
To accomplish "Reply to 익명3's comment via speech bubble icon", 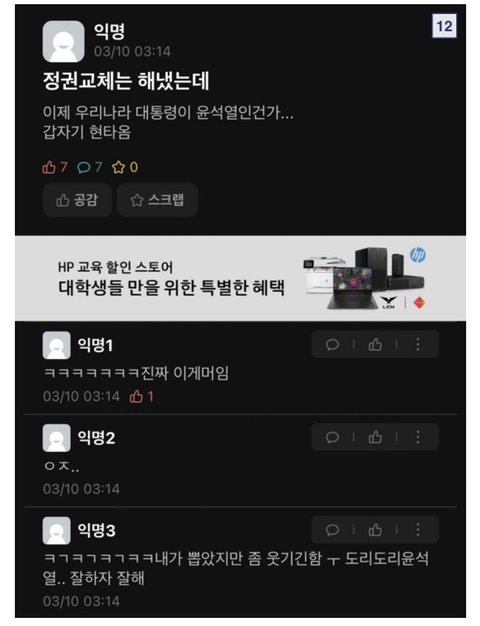I will [x=332, y=530].
